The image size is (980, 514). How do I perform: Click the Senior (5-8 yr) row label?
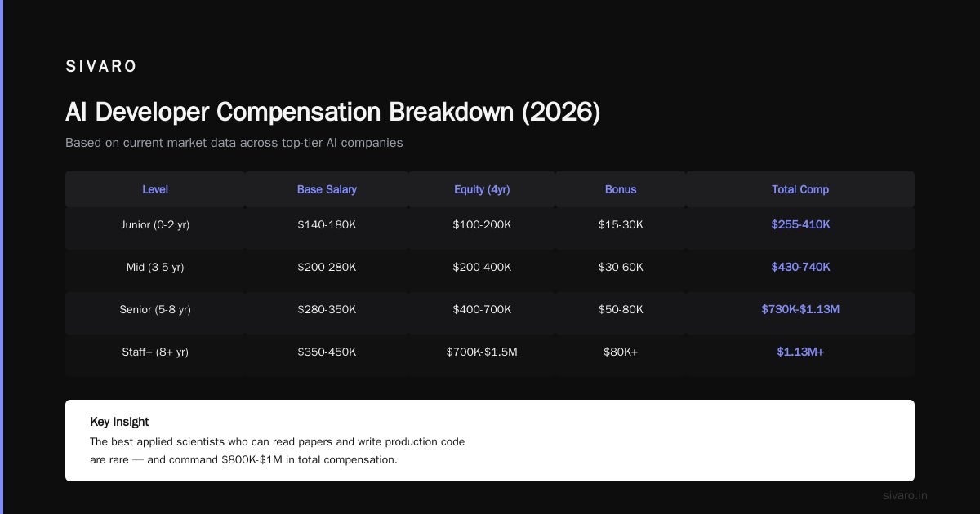(x=155, y=309)
